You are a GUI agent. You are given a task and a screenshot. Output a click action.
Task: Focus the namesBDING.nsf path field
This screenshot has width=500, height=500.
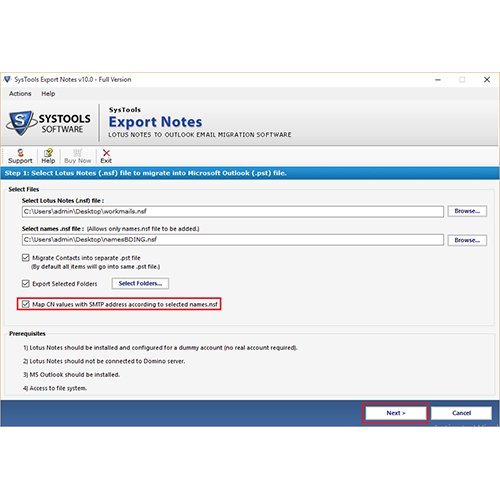(233, 240)
